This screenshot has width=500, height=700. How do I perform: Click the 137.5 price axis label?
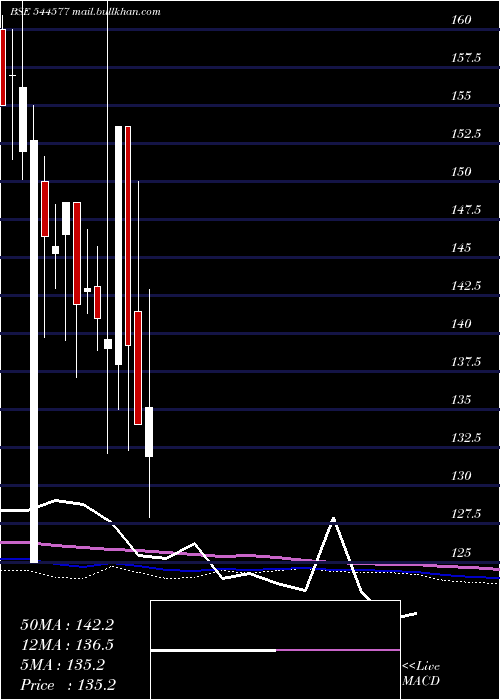pos(466,362)
